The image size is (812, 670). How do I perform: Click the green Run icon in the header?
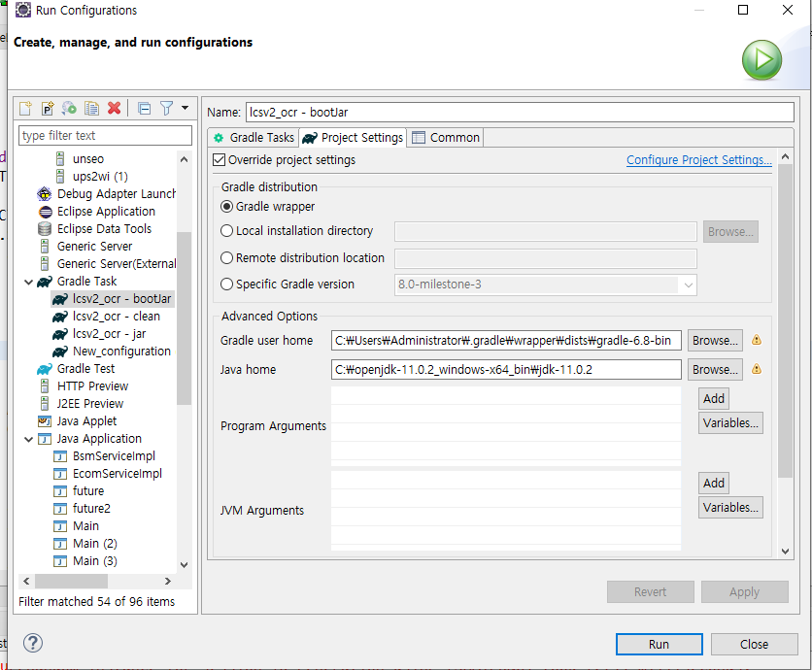[761, 60]
